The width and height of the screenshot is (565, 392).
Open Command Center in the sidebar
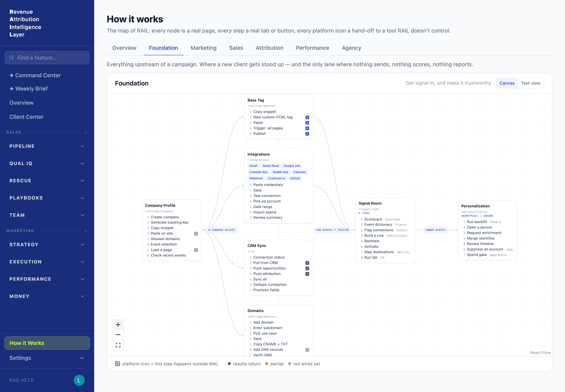(47, 75)
